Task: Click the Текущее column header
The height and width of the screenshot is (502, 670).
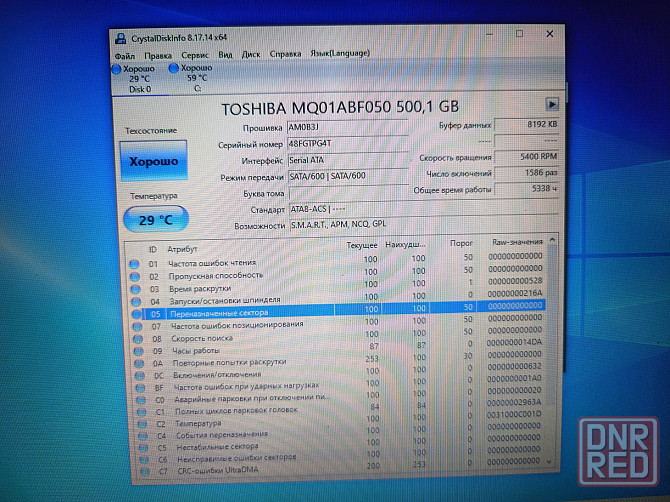Action: (x=362, y=245)
